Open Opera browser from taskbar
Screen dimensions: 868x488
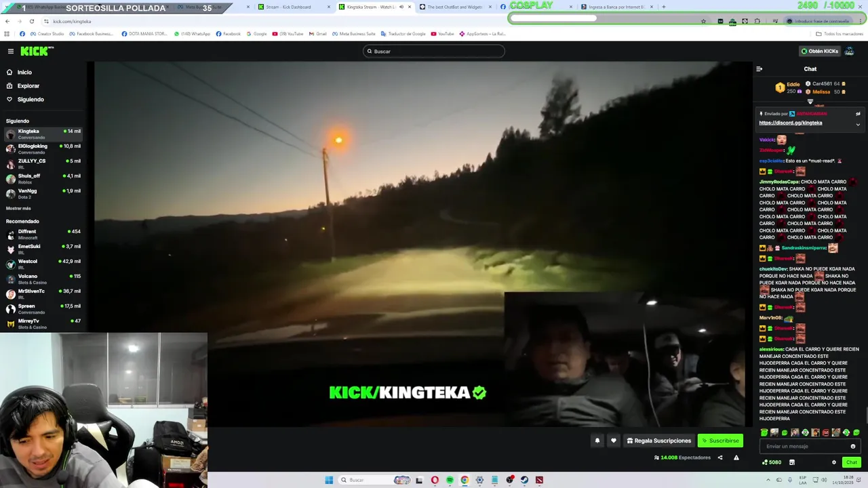click(435, 480)
